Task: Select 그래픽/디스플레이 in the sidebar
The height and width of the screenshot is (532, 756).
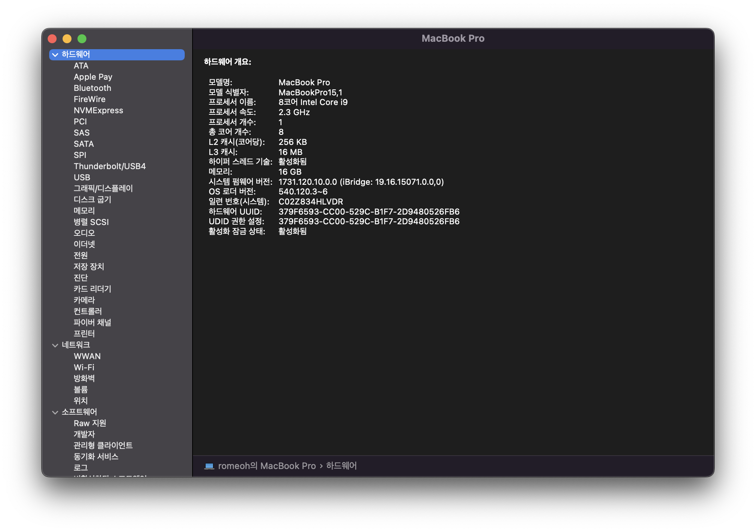Action: coord(103,189)
